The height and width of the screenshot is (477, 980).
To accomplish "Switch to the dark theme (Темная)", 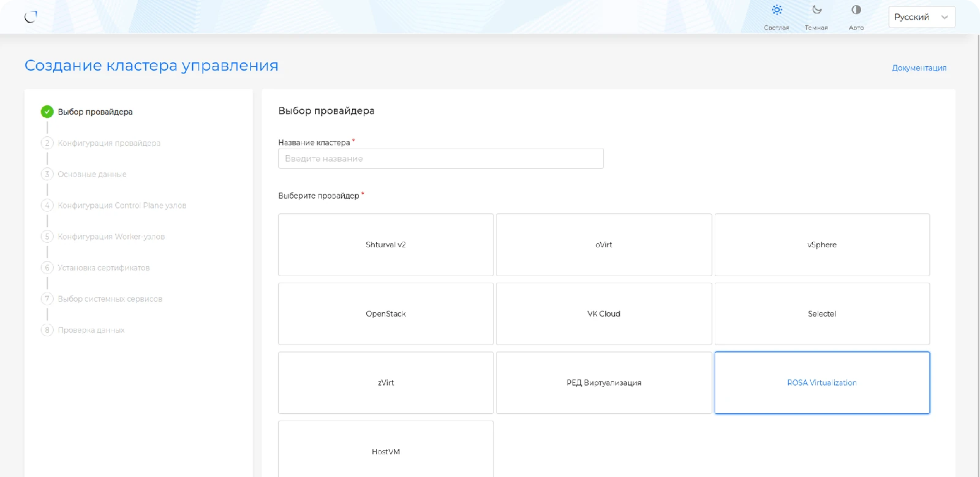I will tap(816, 17).
